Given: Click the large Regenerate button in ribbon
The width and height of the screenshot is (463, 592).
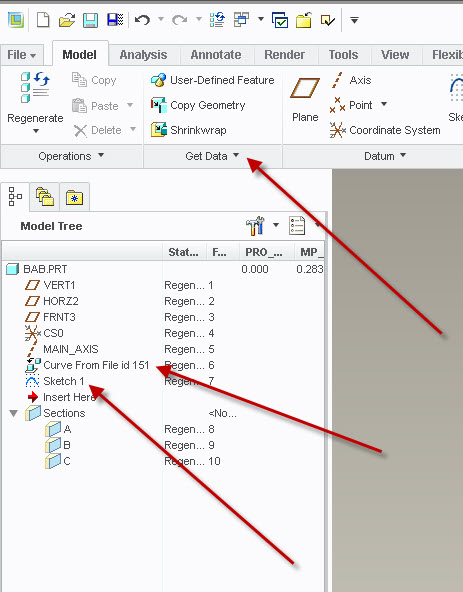Looking at the screenshot, I should [35, 103].
